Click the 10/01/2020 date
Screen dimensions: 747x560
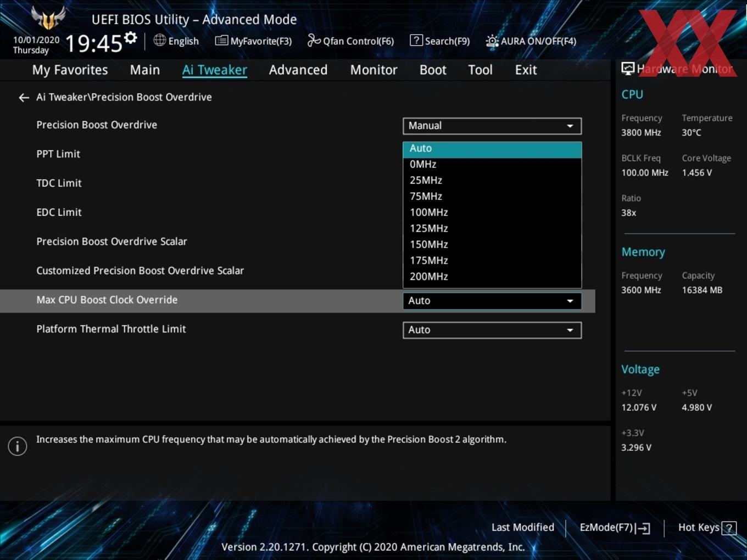[36, 40]
